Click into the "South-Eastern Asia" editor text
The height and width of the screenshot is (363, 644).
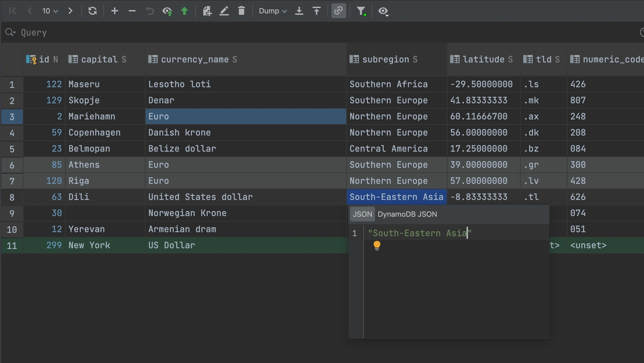tap(420, 233)
